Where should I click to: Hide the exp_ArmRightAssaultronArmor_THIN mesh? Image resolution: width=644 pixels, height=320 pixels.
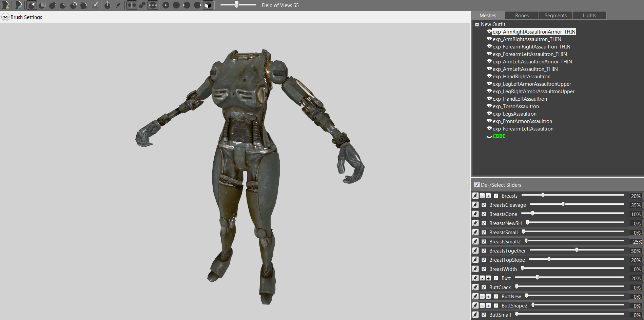pos(489,32)
